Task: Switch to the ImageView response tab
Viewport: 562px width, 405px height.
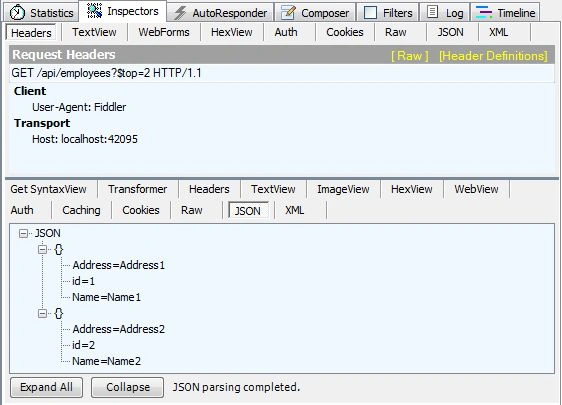Action: click(x=343, y=189)
